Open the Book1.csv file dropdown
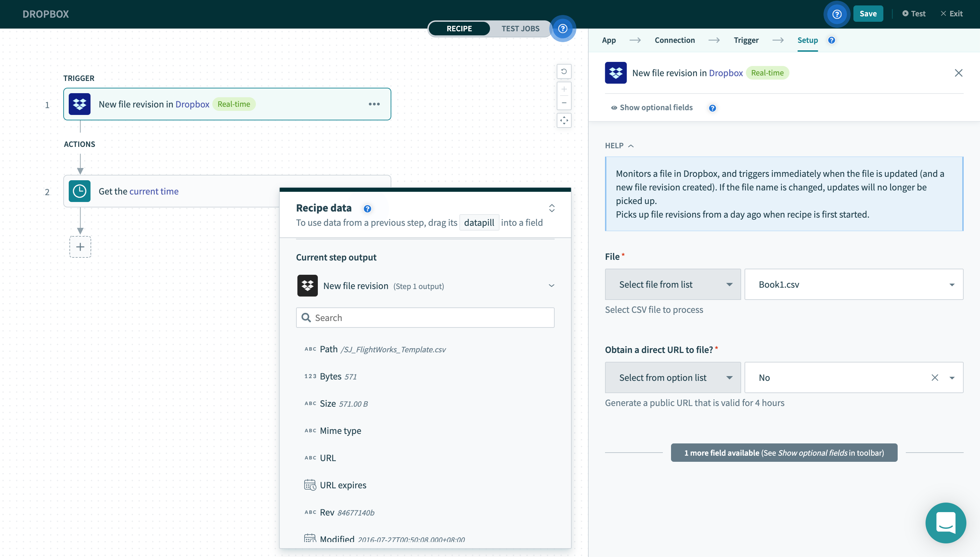Screen dimensions: 980x557 pyautogui.click(x=854, y=284)
